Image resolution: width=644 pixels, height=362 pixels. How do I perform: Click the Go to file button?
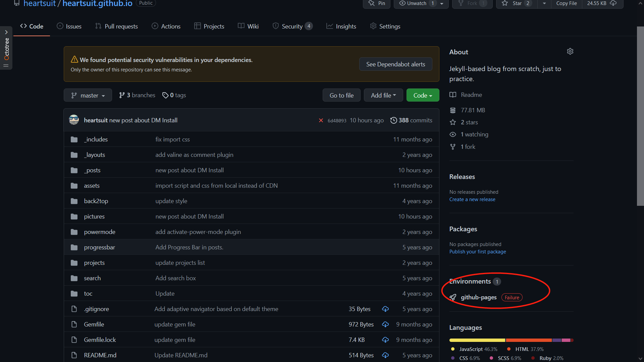point(341,95)
